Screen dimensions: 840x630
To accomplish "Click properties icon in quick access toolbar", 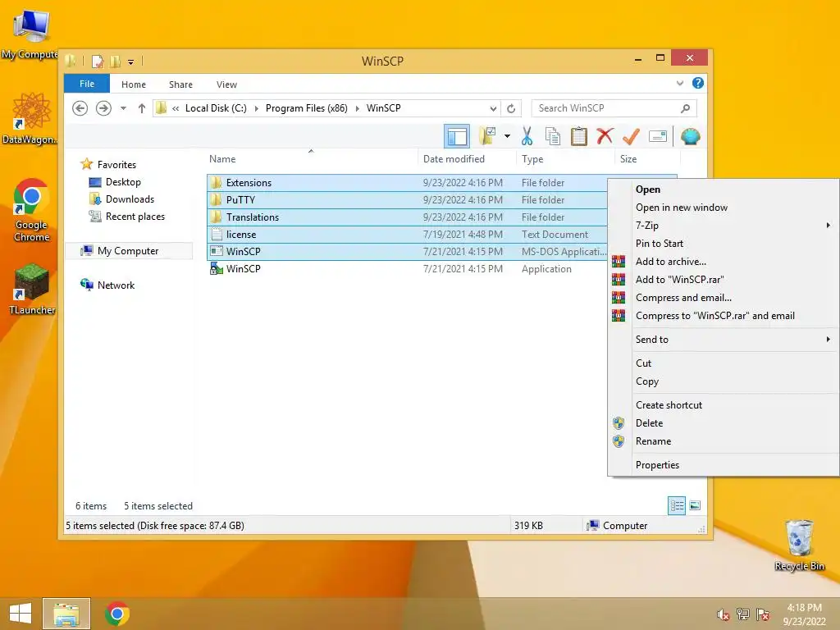I will coord(98,61).
